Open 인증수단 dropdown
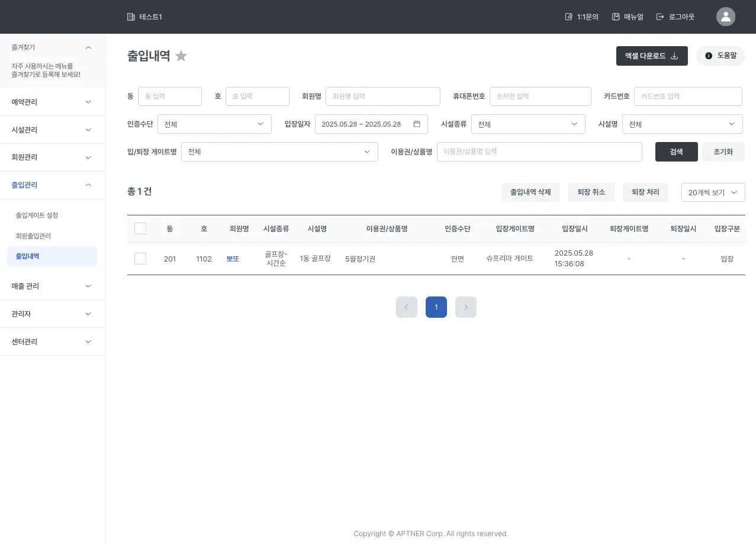756x545 pixels. (214, 124)
